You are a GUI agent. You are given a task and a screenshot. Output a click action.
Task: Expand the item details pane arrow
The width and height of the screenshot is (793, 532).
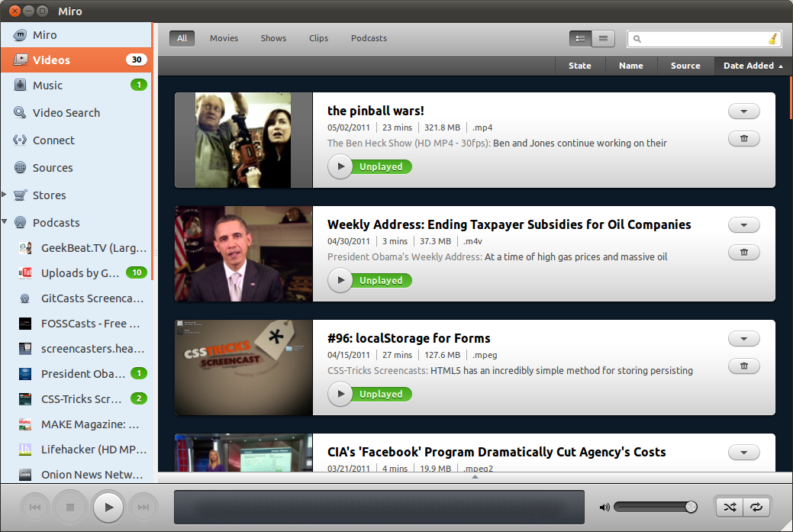pos(475,477)
